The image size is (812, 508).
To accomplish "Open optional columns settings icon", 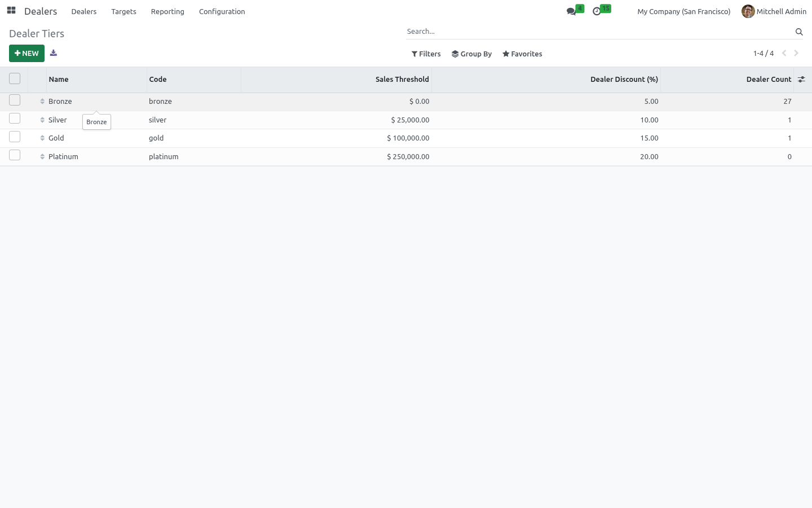I will click(801, 80).
